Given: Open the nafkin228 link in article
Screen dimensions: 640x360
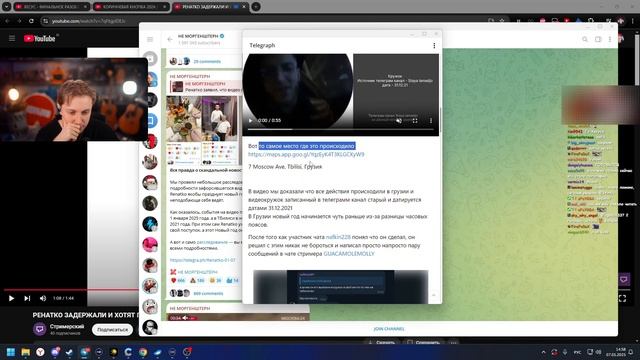Looking at the screenshot, I should [x=338, y=237].
